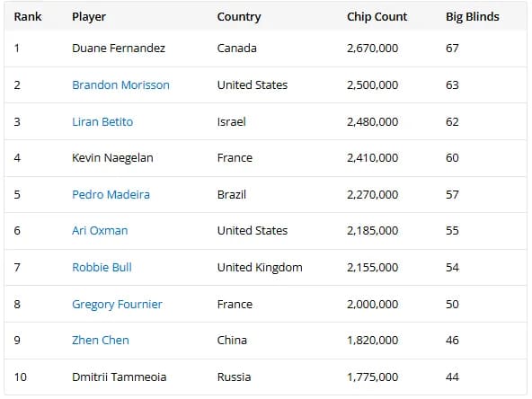The image size is (532, 399).
Task: Click the 2,670,000 chip count cell
Action: 372,49
